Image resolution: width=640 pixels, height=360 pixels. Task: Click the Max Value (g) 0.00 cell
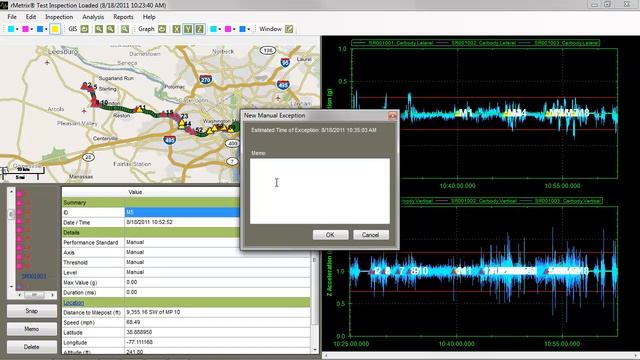click(x=217, y=282)
